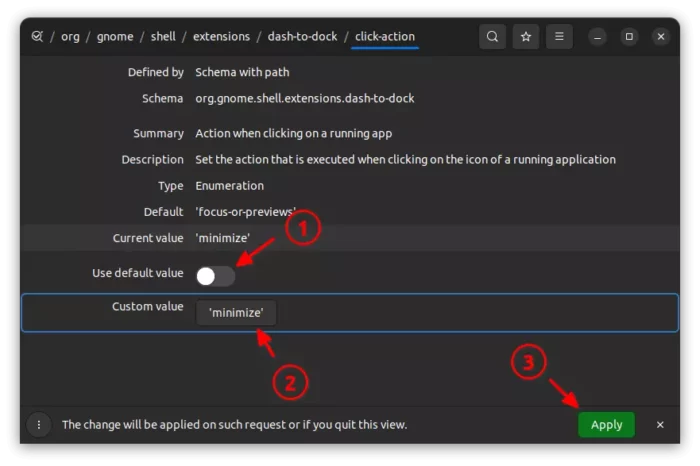
Task: Toggle the Use default value switch
Action: point(216,276)
